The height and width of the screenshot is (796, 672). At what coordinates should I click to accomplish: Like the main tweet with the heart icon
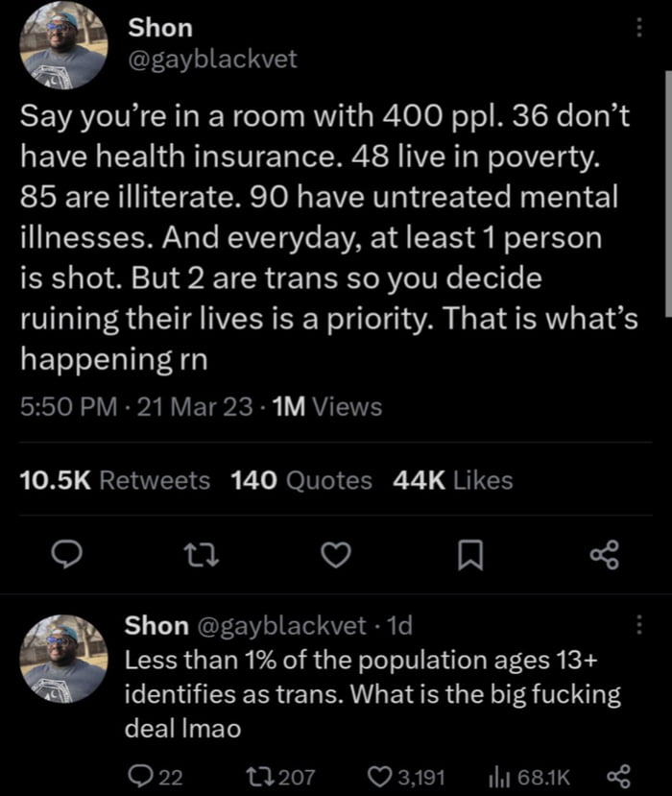335,555
